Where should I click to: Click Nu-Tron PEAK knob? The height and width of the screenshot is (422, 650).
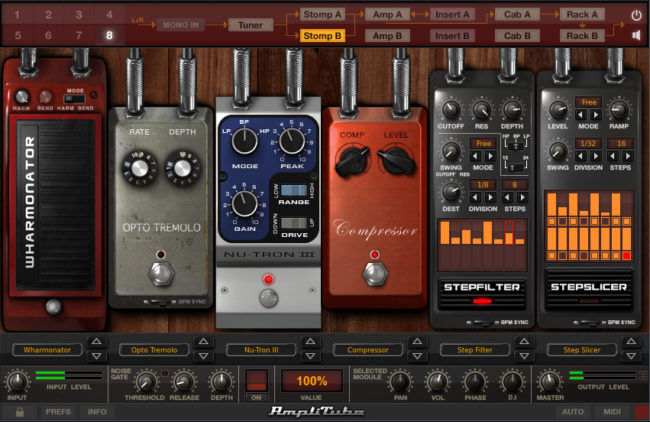pos(292,141)
